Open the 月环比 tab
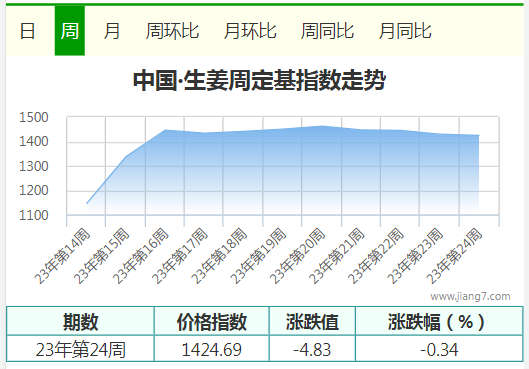This screenshot has height=369, width=529. pos(250,31)
